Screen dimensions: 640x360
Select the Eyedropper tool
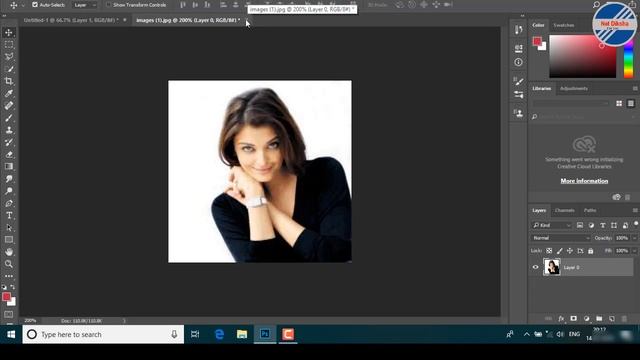click(9, 93)
